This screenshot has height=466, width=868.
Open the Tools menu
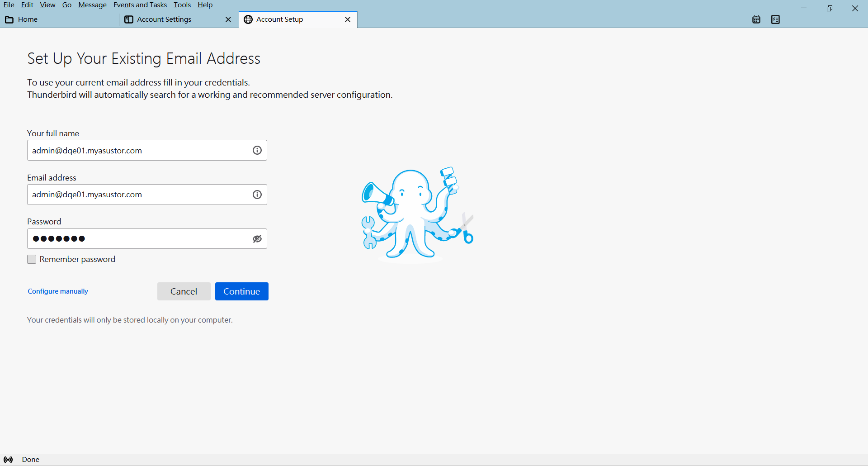tap(182, 5)
